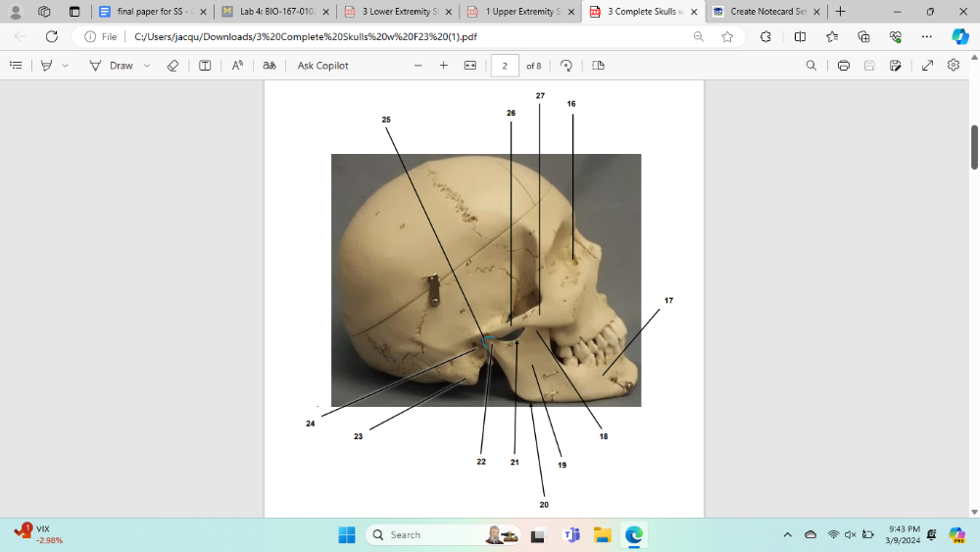This screenshot has width=980, height=552.
Task: Expand the Highlight color dropdown arrow
Action: pyautogui.click(x=66, y=66)
